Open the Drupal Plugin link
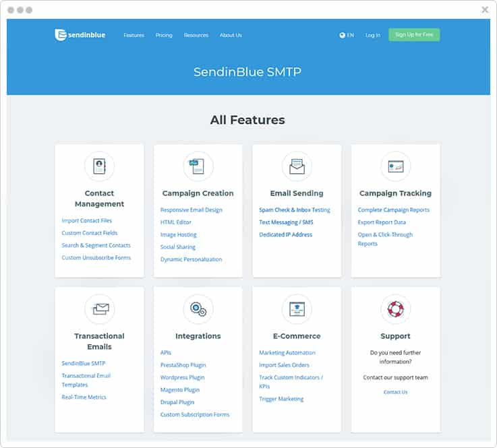The height and width of the screenshot is (448, 497). (177, 402)
